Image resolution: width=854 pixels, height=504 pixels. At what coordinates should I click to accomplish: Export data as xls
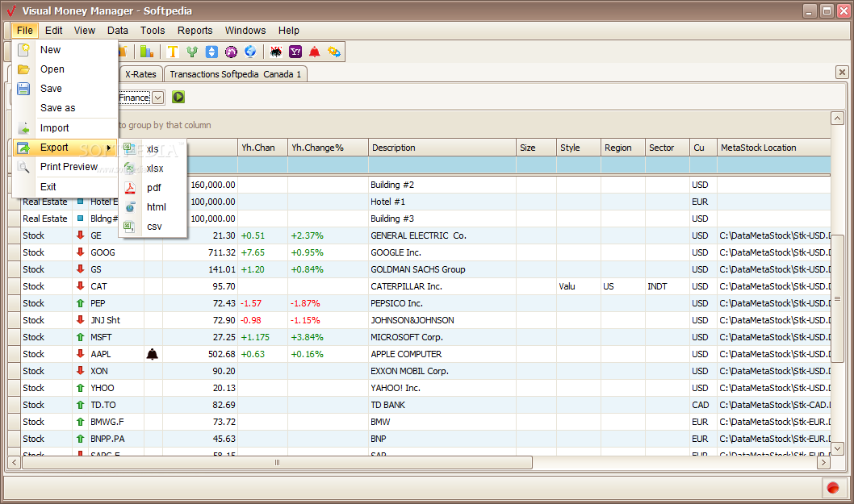pyautogui.click(x=153, y=148)
